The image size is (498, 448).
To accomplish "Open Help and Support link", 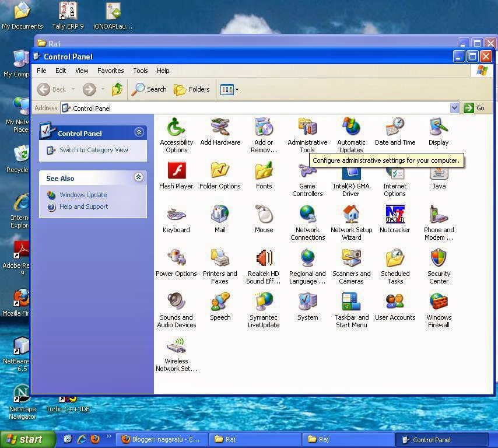I will (84, 206).
